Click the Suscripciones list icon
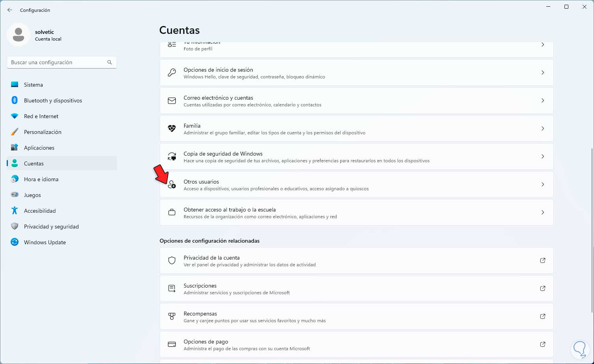 pos(172,289)
